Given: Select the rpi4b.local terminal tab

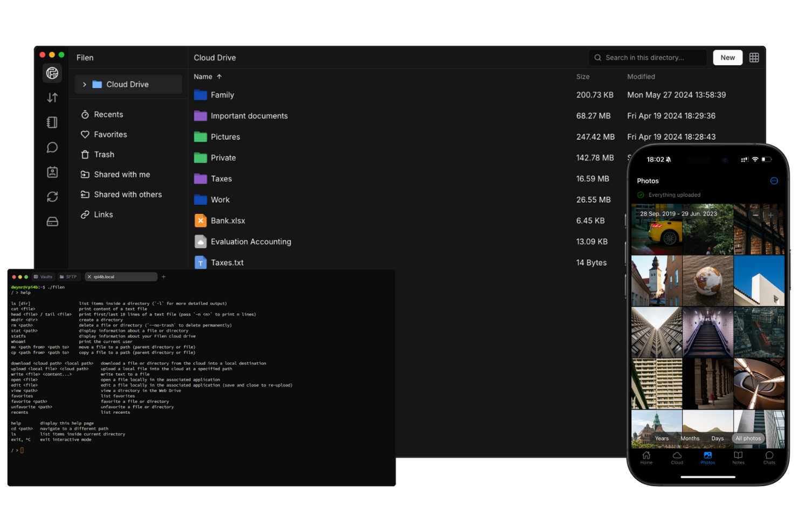Looking at the screenshot, I should [121, 277].
